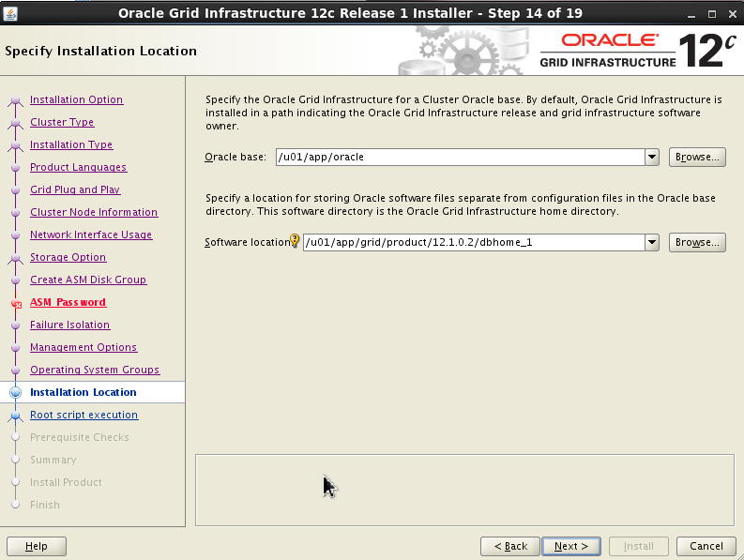The image size is (744, 560).
Task: Jump to Cluster Node Information step
Action: [x=94, y=212]
